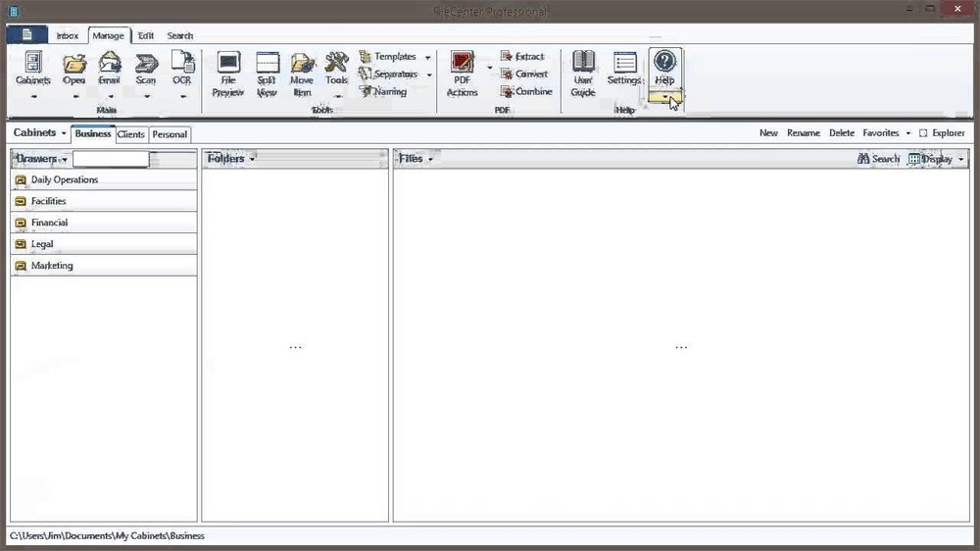Open the Help dropdown arrow
The image size is (980, 551).
click(x=665, y=98)
